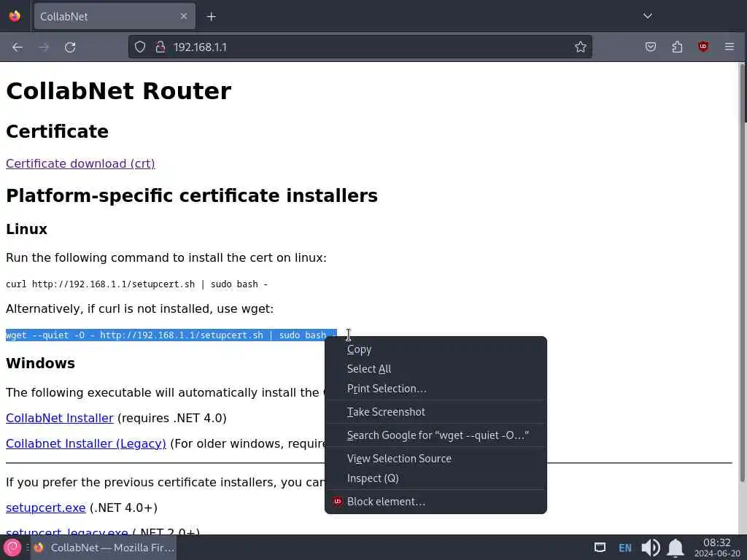Open Collabnet Installer (Legacy) link
This screenshot has height=560, width=747.
(x=86, y=443)
